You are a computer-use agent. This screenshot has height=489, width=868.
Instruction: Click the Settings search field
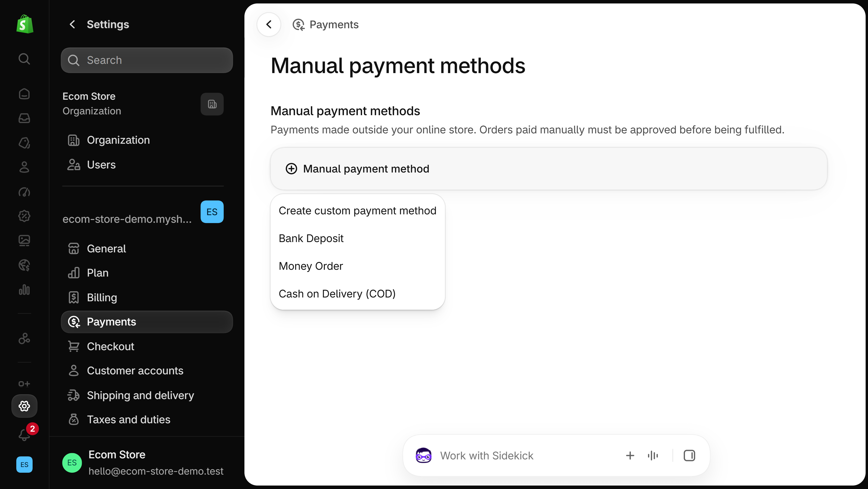coord(147,60)
